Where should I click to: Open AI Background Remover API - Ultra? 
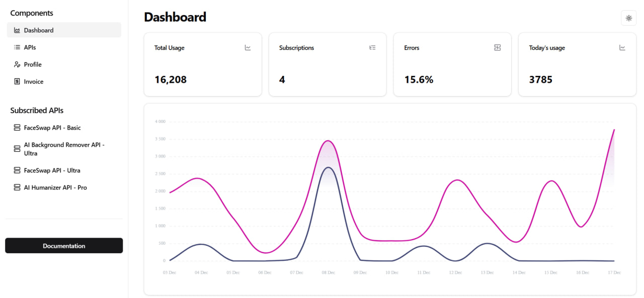(x=64, y=149)
